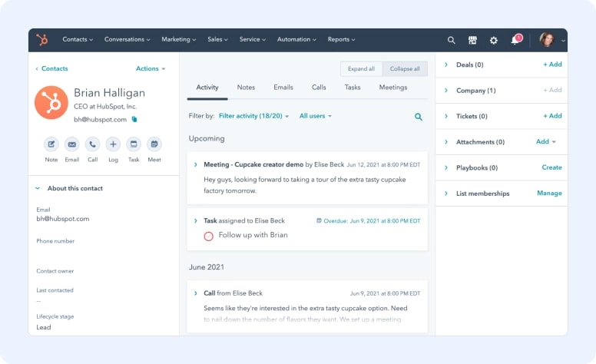Copy the bh@hubspot.com email address icon

point(134,119)
